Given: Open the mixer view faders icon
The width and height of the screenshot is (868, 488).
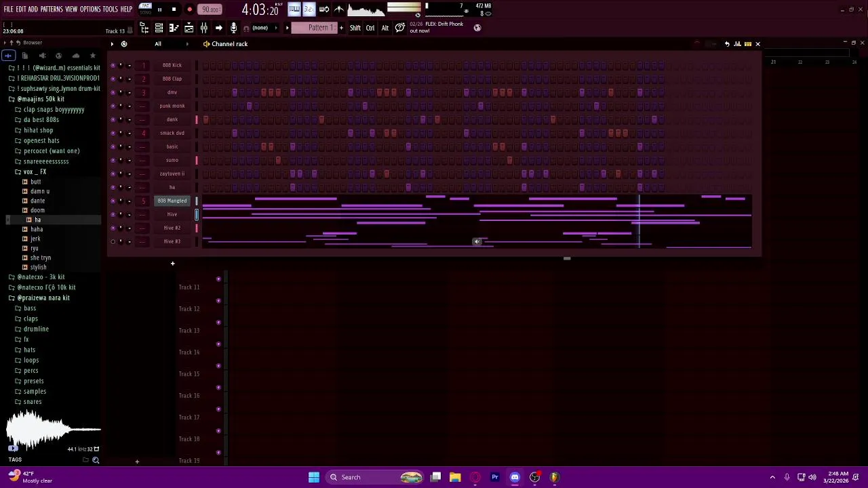Looking at the screenshot, I should (x=204, y=28).
